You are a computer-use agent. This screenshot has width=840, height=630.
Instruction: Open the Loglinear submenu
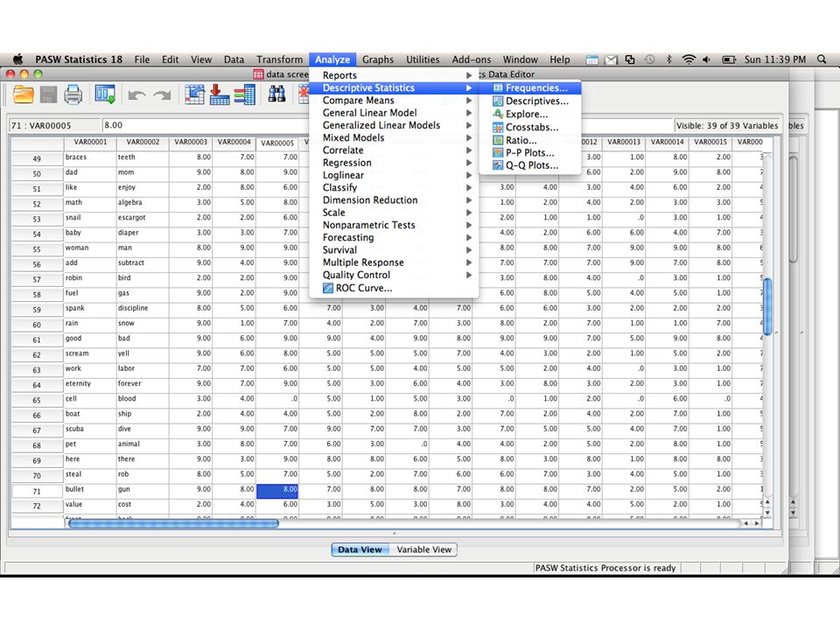394,175
